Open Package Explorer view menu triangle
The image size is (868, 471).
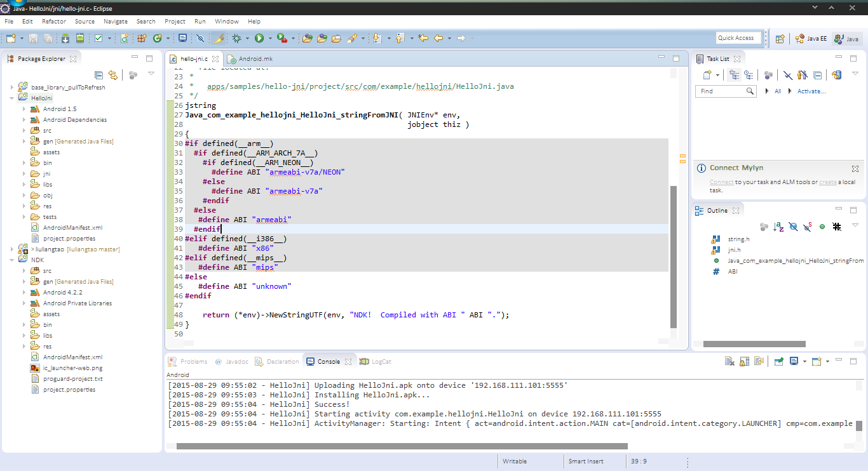coord(151,74)
